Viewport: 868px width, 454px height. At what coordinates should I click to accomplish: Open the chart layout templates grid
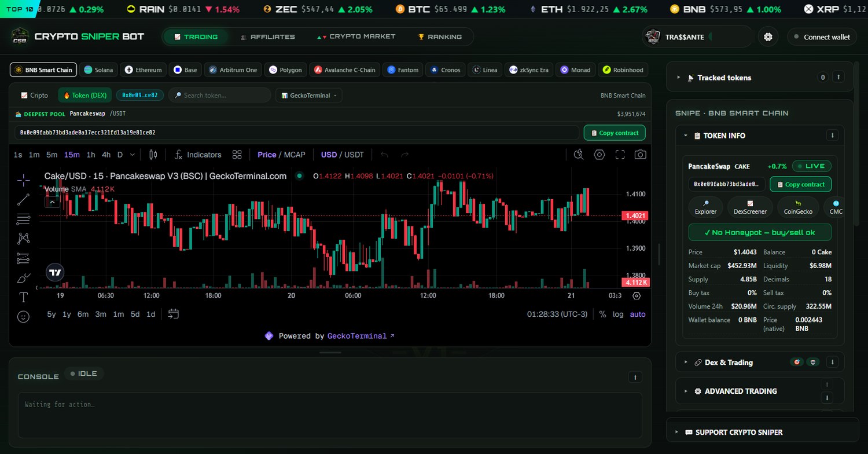[x=237, y=155]
